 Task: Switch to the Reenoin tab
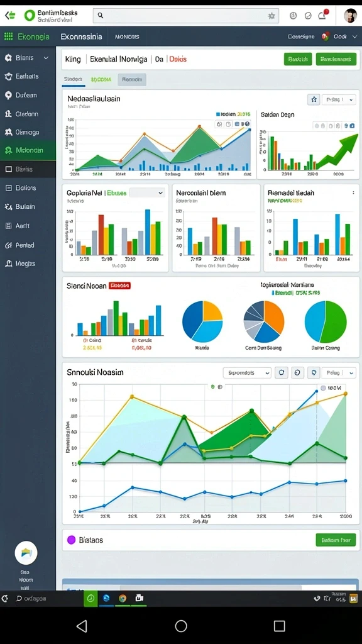[132, 80]
